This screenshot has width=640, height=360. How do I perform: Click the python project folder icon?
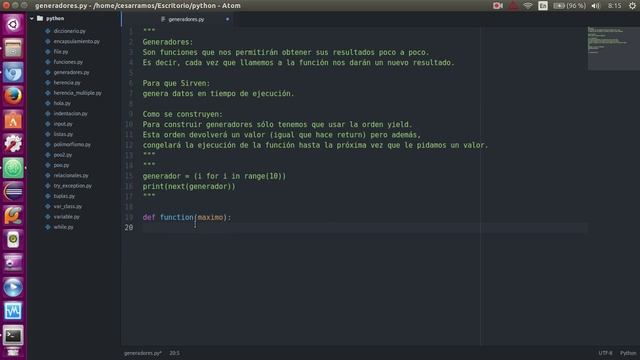(40, 18)
